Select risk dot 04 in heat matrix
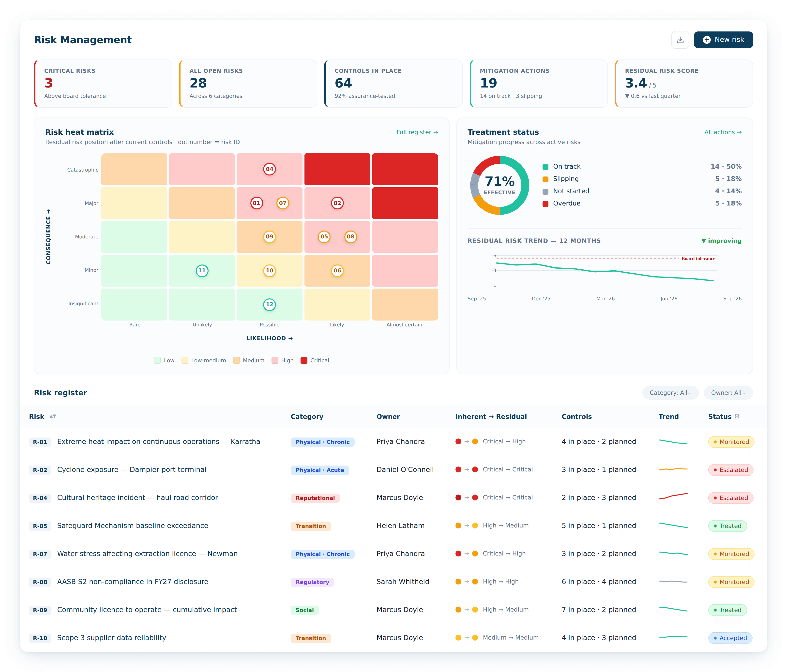 [x=270, y=169]
